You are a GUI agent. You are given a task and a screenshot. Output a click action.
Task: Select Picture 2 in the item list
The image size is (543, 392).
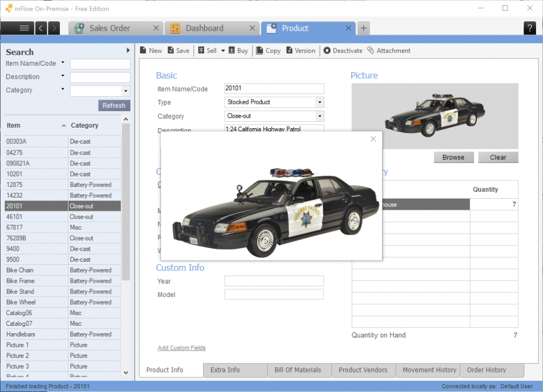(x=63, y=355)
